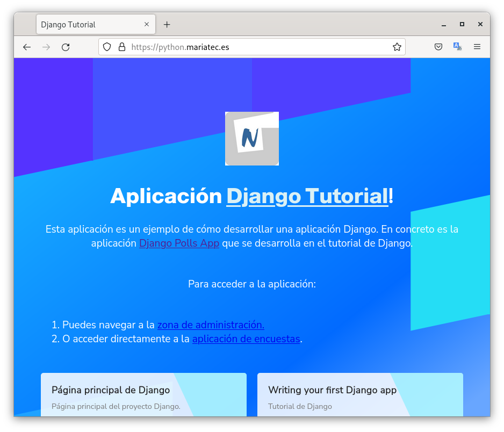Click the forward navigation arrow
Screen dimensions: 504x432
click(x=46, y=47)
